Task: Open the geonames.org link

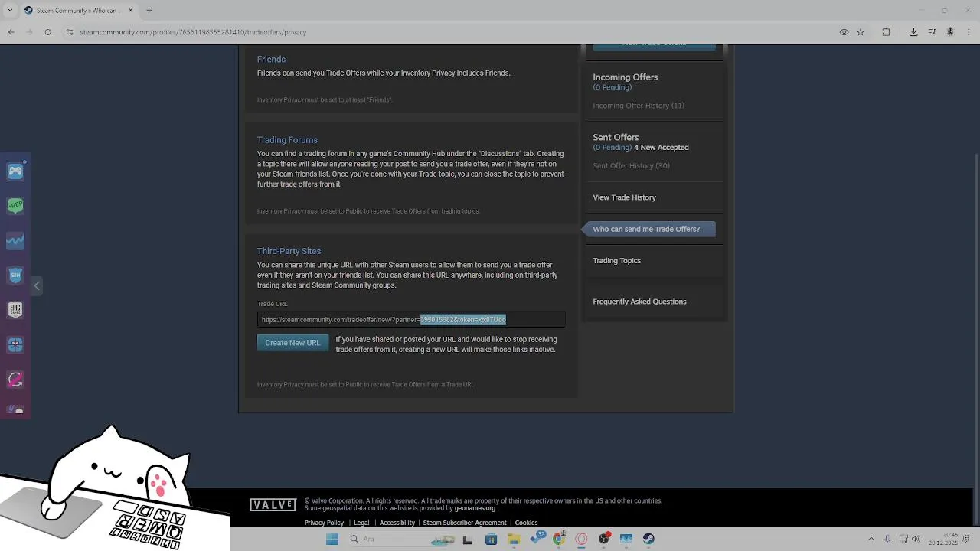Action: 475,508
